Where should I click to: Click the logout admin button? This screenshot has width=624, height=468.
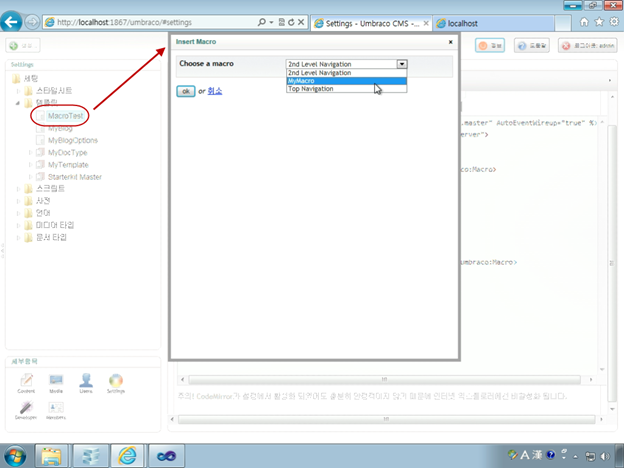(588, 46)
